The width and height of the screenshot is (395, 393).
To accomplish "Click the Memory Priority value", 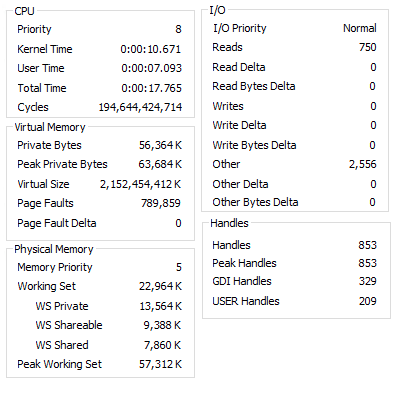I will pyautogui.click(x=179, y=267).
